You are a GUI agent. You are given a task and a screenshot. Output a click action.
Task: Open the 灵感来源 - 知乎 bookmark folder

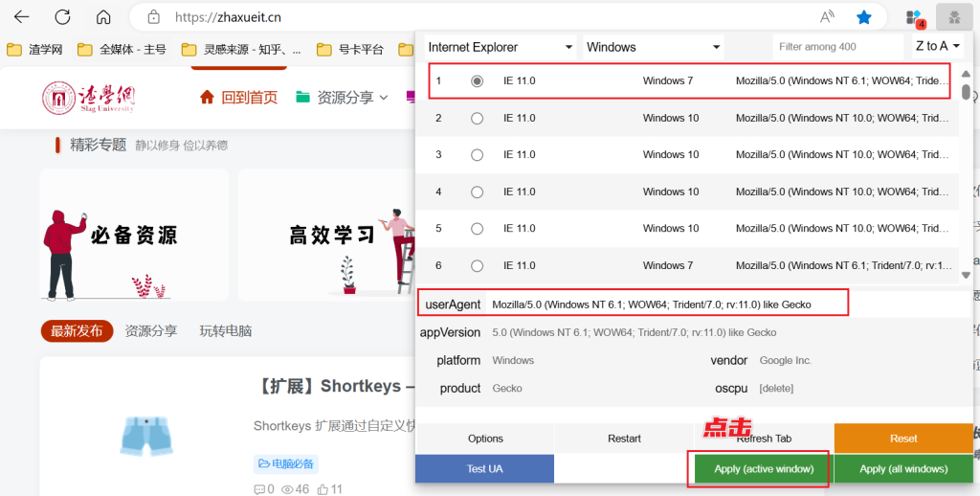241,50
